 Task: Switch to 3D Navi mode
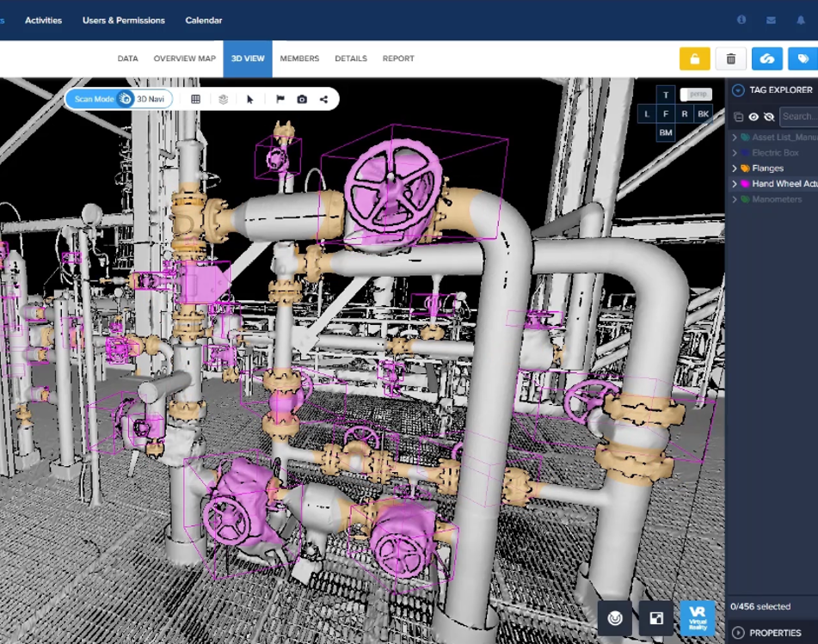coord(151,99)
